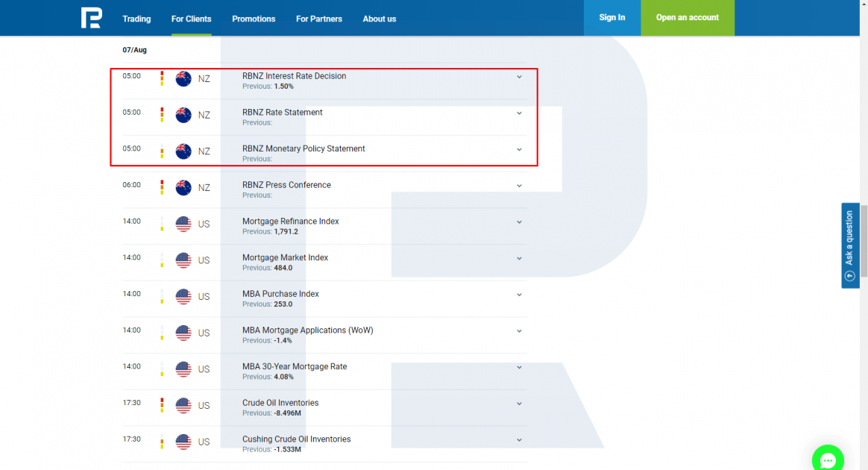Expand Cushing Crude Oil Inventories chevron
Image resolution: width=868 pixels, height=470 pixels.
point(519,440)
